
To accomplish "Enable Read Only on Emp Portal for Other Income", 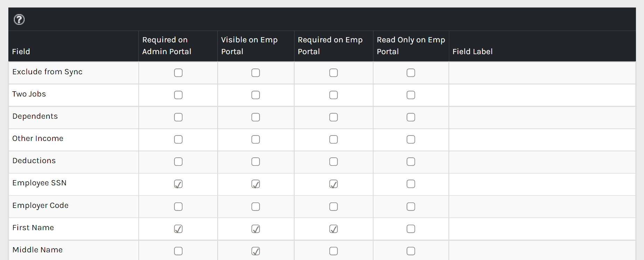I will [411, 140].
